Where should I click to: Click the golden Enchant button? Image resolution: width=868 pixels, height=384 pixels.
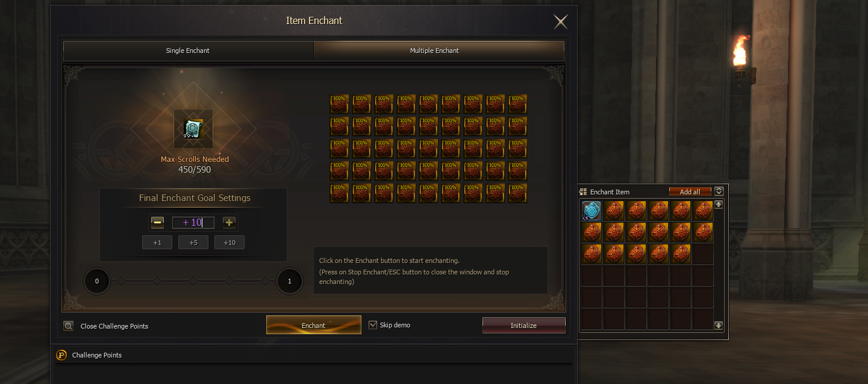314,325
